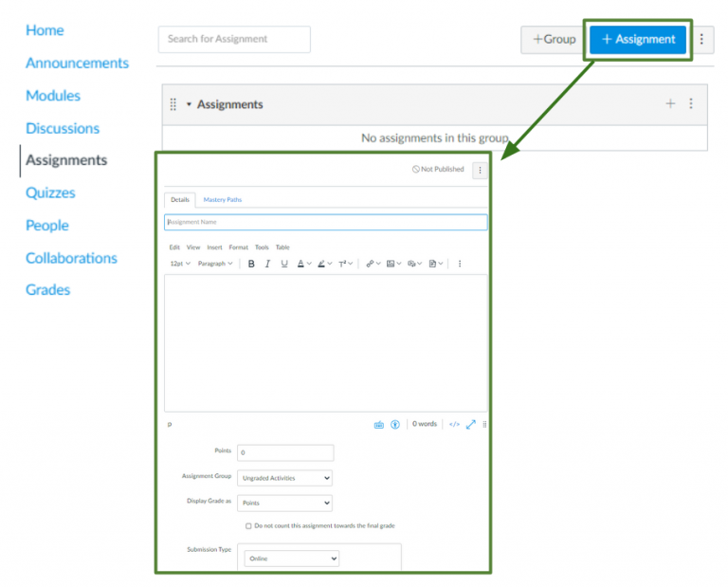Image resolution: width=728 pixels, height=587 pixels.
Task: Click the superscript T² icon
Action: click(342, 264)
